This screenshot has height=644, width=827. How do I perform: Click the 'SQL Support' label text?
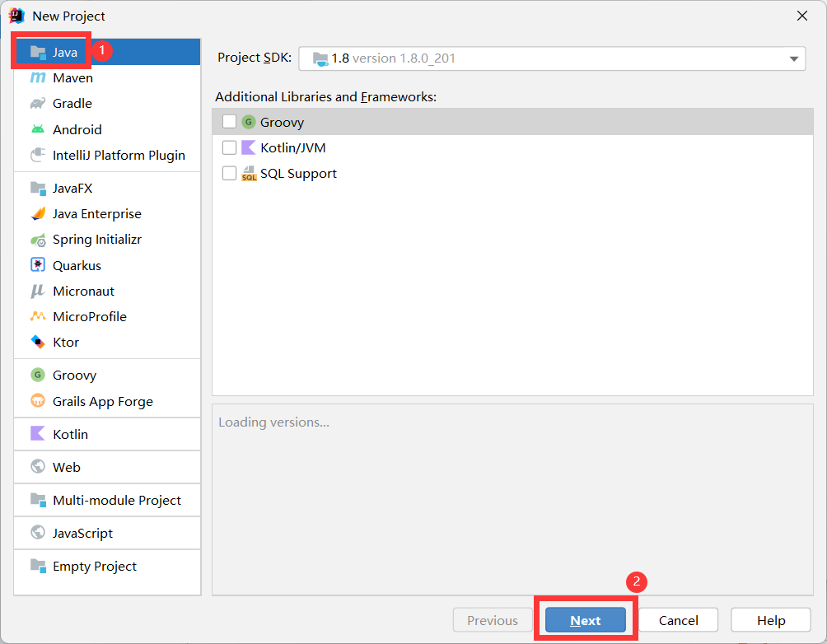pyautogui.click(x=298, y=174)
